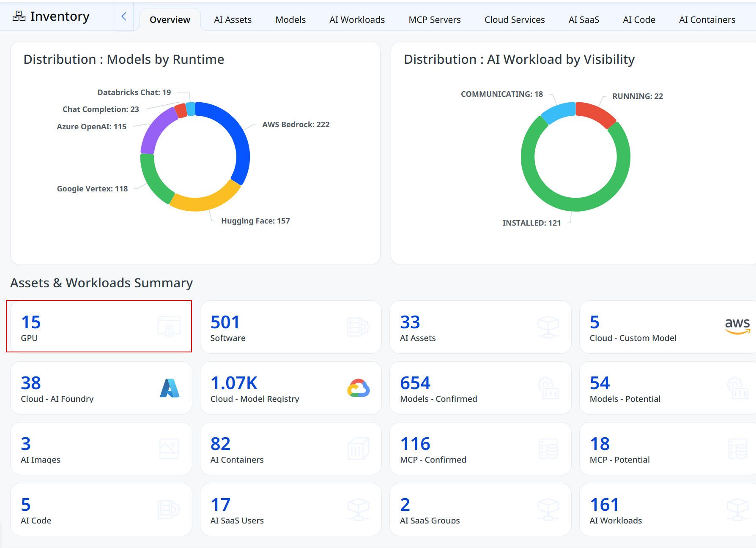The image size is (756, 548).
Task: Open the 3 AI Images count
Action: tap(26, 444)
